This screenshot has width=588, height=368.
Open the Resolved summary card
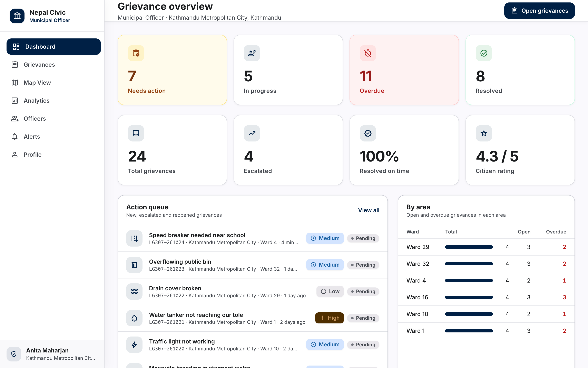(520, 70)
